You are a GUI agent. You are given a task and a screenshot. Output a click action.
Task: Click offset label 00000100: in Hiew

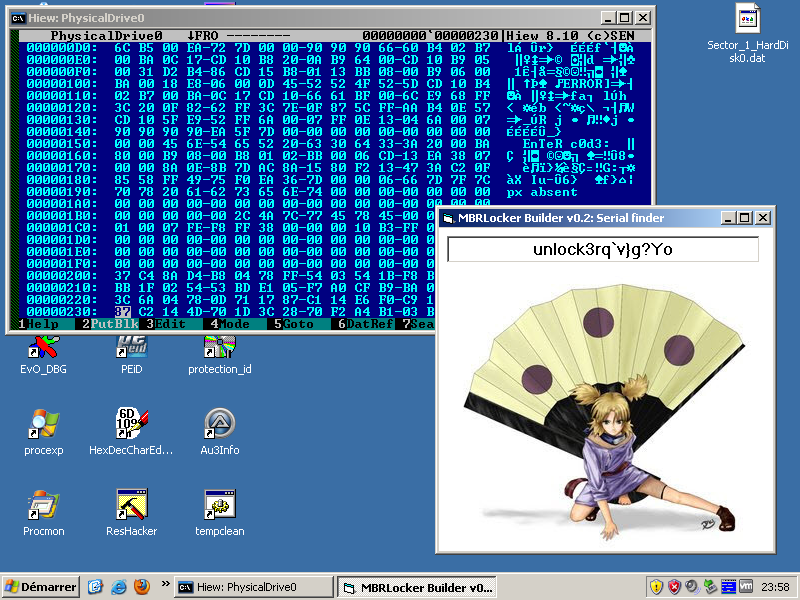point(62,84)
